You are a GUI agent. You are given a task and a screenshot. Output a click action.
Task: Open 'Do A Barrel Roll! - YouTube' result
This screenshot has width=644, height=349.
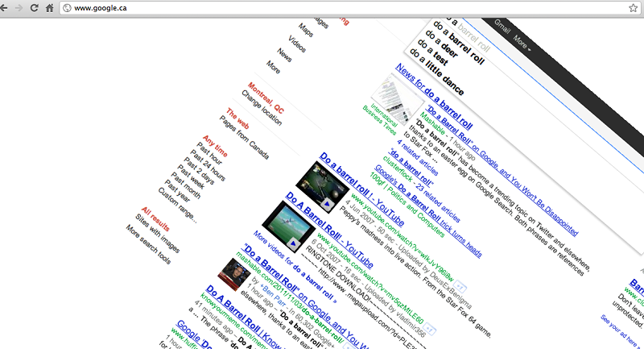point(329,231)
